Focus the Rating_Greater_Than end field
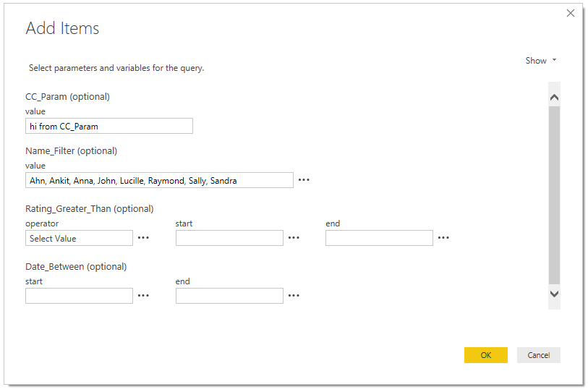The height and width of the screenshot is (392, 588). (379, 238)
